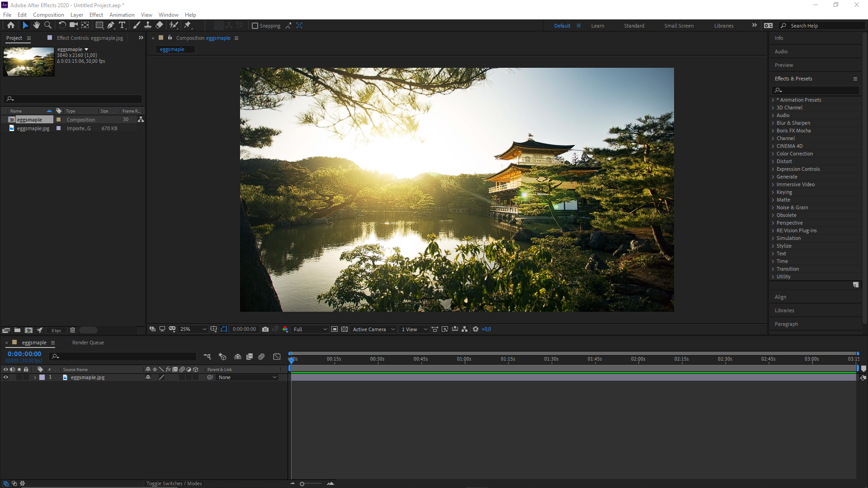868x488 pixels.
Task: Select the Horizontal Type tool
Action: coord(123,25)
